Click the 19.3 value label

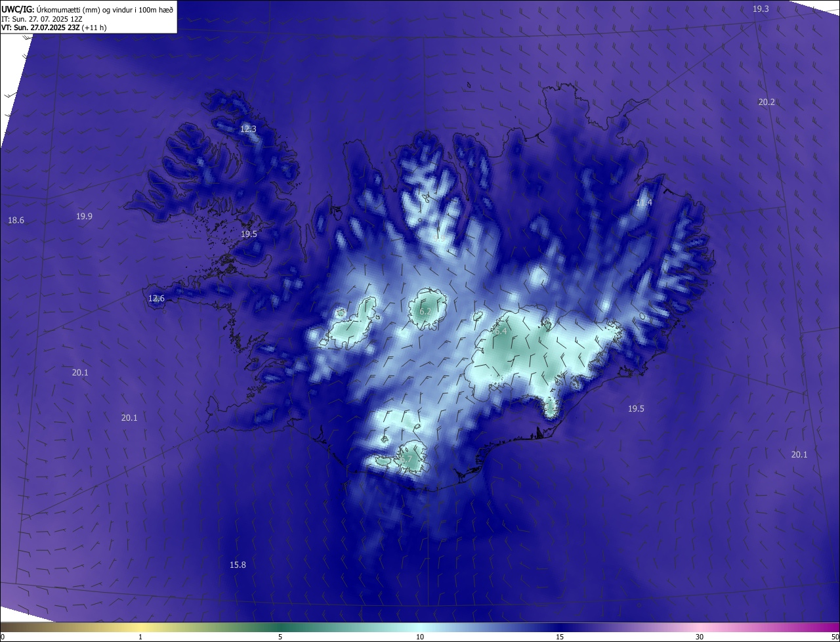[x=761, y=9]
